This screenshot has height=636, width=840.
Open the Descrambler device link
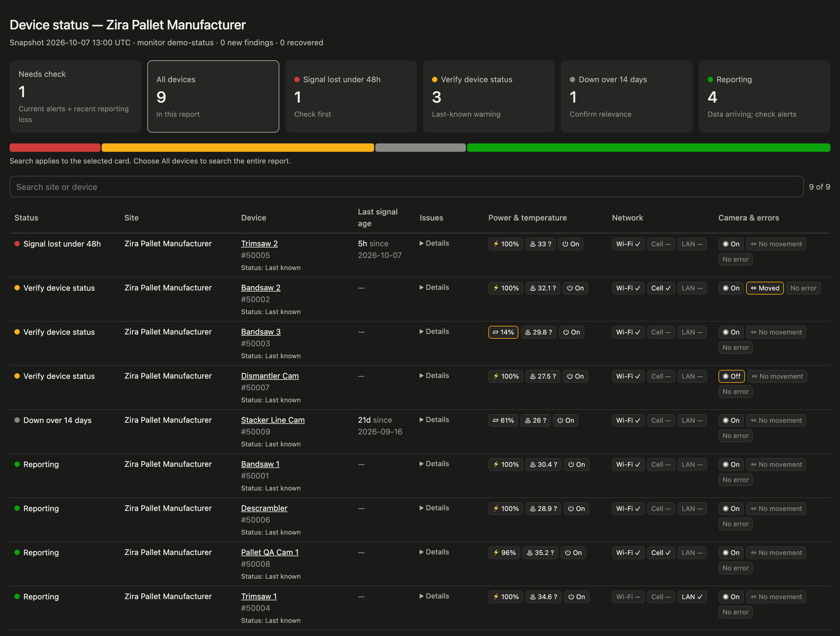tap(264, 508)
